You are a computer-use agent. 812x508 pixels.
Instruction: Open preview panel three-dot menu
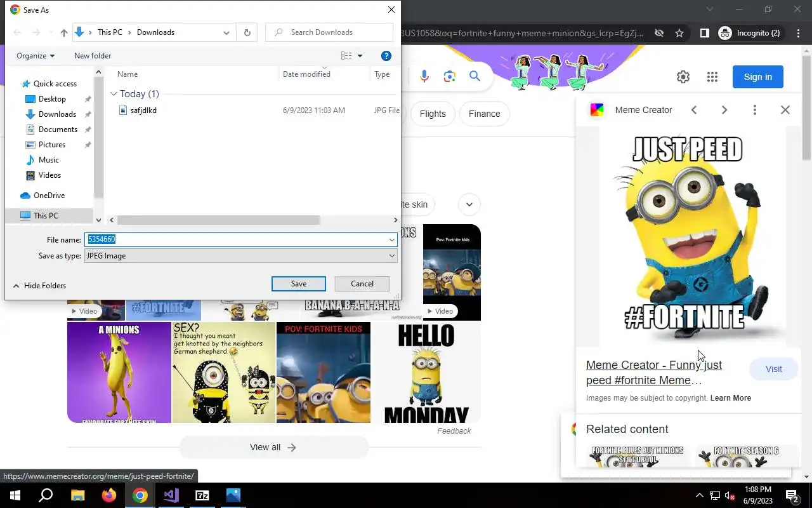pyautogui.click(x=755, y=110)
